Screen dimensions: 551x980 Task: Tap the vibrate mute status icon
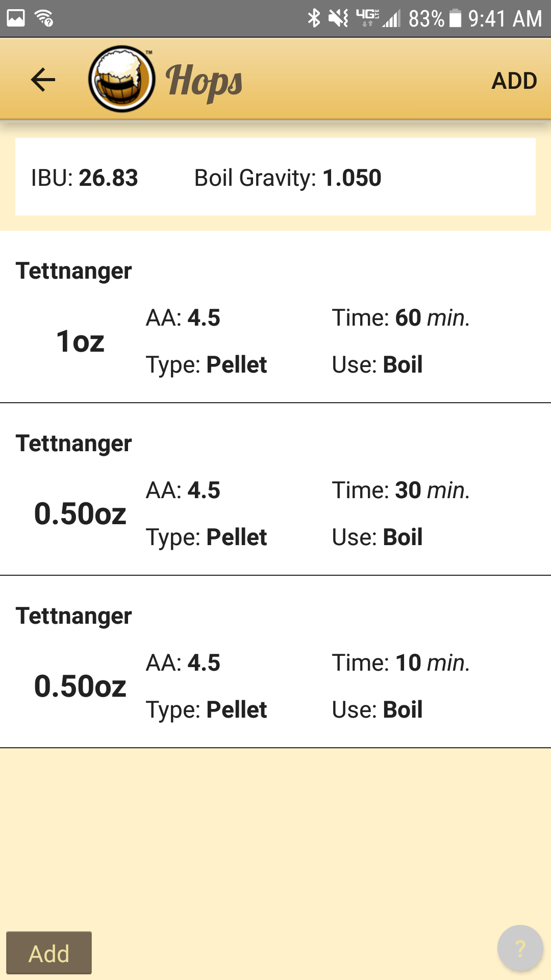(338, 18)
